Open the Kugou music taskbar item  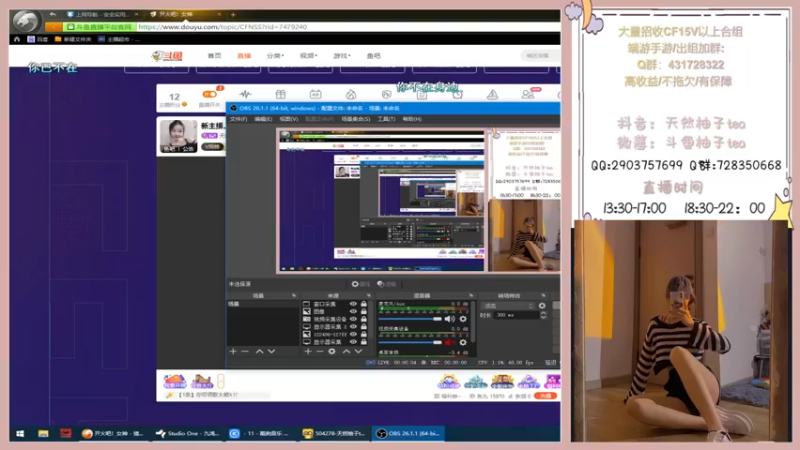260,434
